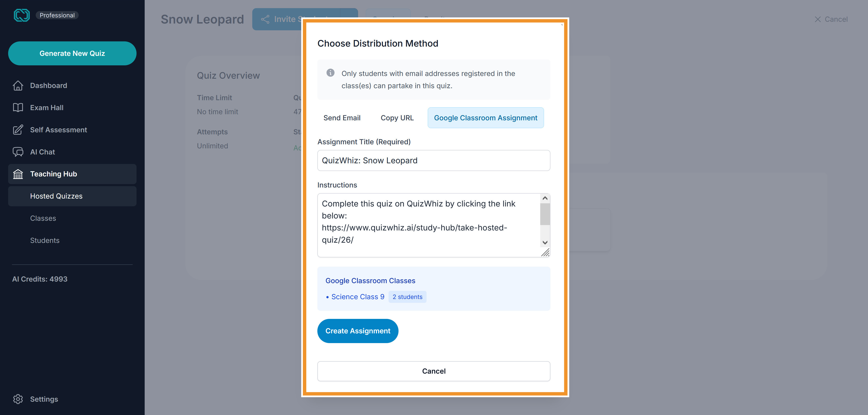Open Self Assessment section
This screenshot has height=415, width=868.
pyautogui.click(x=72, y=130)
